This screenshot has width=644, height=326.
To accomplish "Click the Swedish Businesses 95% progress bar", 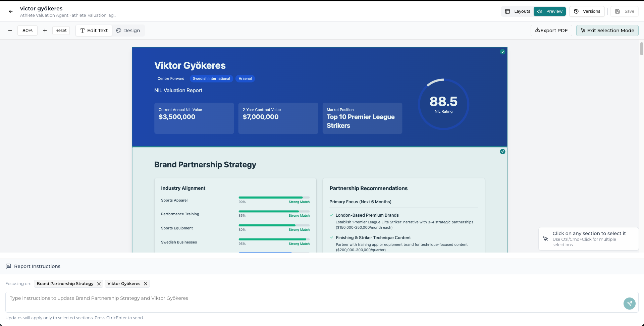I will 274,239.
